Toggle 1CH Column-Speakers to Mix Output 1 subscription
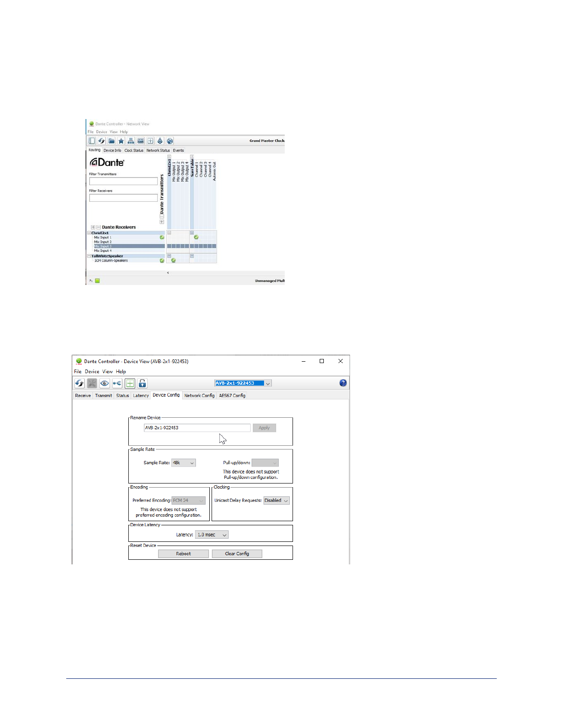Viewport: 563px width, 728px height. 173,261
